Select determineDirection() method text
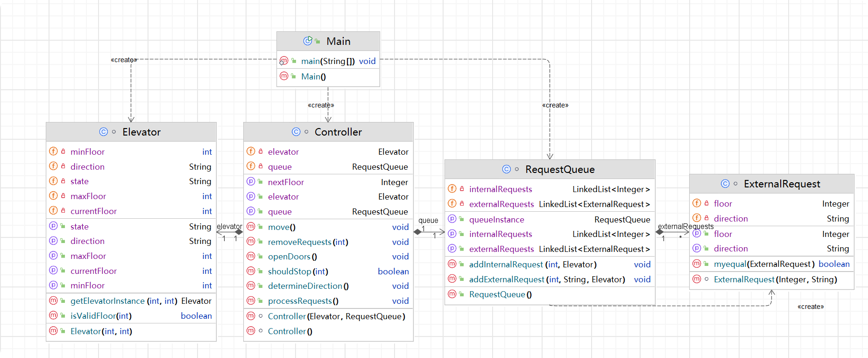868x358 pixels. [x=308, y=286]
